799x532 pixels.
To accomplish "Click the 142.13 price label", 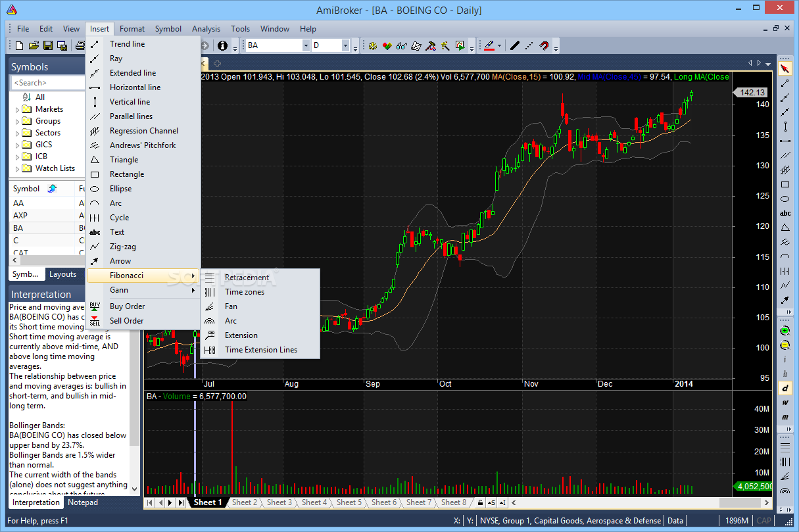I will (x=751, y=93).
